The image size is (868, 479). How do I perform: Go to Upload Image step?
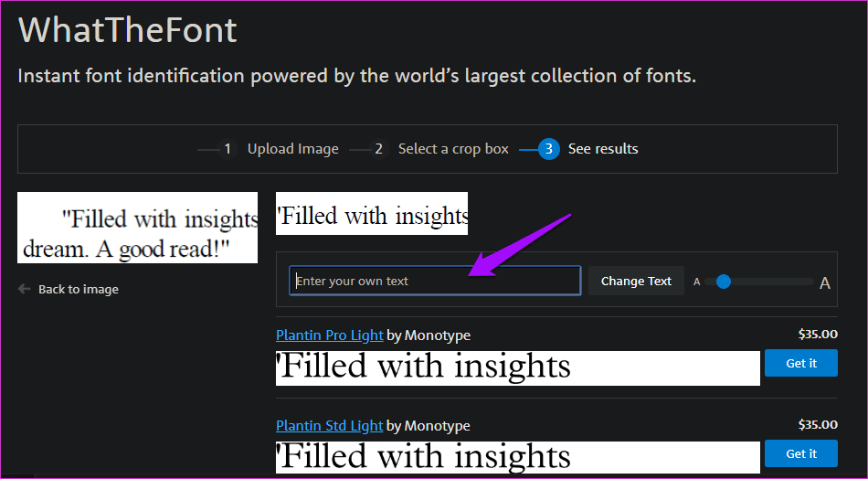(292, 149)
